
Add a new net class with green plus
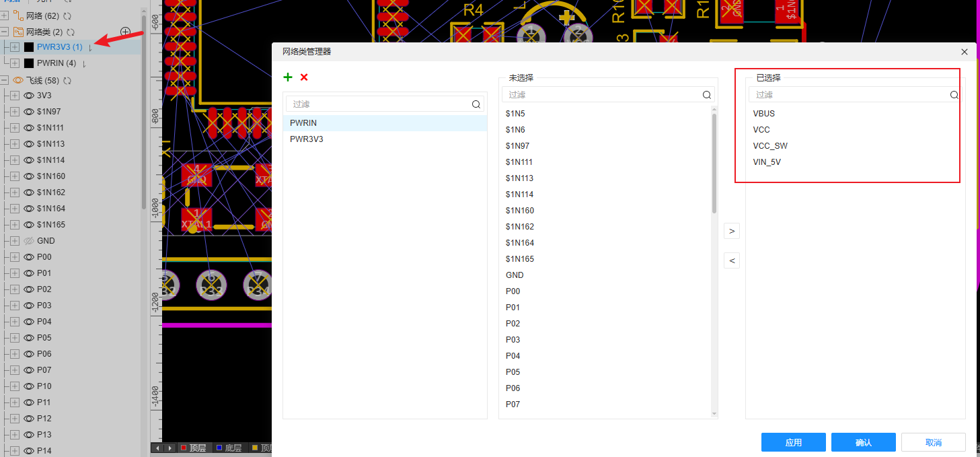[x=288, y=77]
